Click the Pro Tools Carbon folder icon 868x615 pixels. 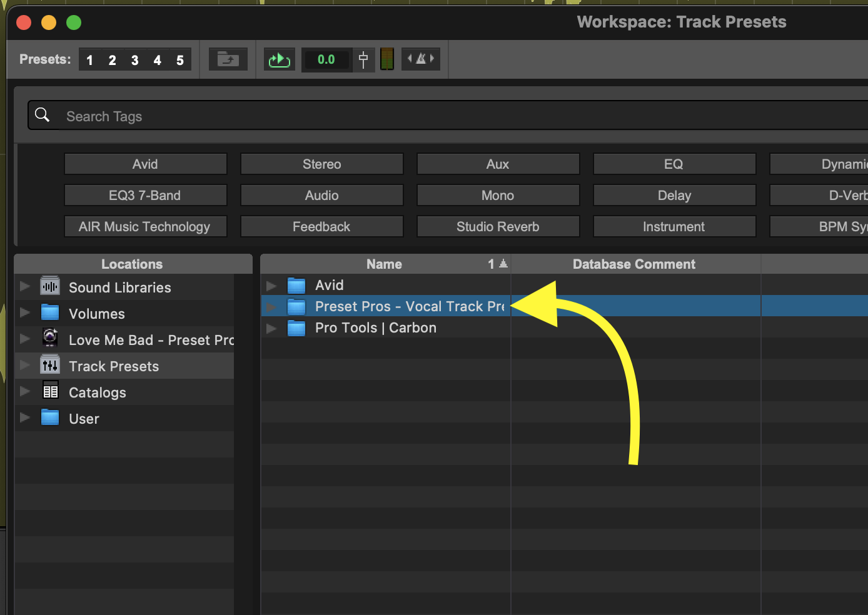(296, 328)
